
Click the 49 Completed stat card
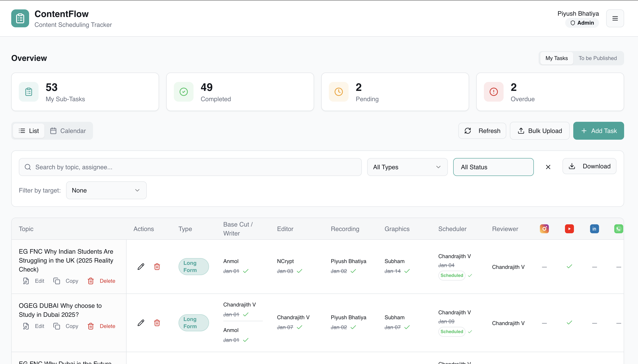tap(240, 92)
